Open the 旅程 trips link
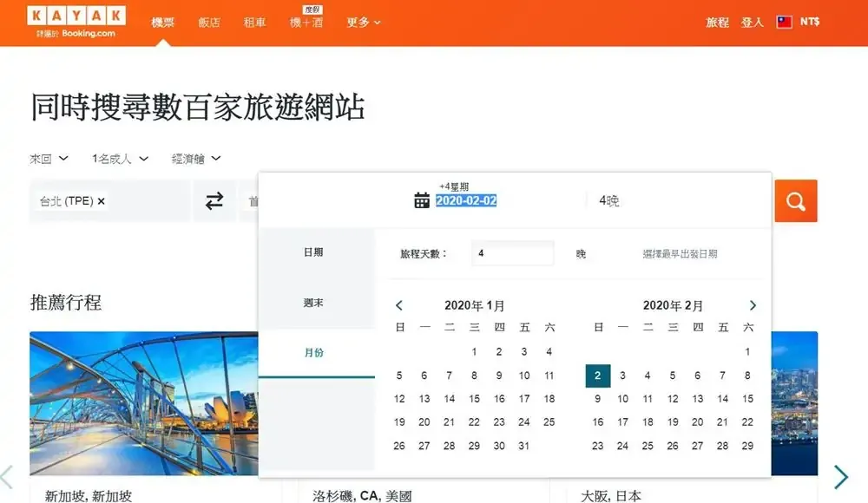868x503 pixels. (x=717, y=23)
